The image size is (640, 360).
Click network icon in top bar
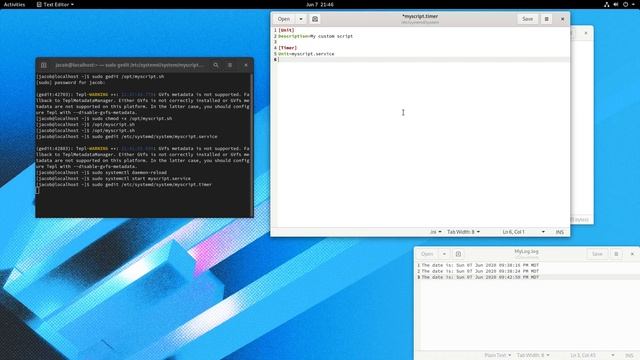[607, 4]
